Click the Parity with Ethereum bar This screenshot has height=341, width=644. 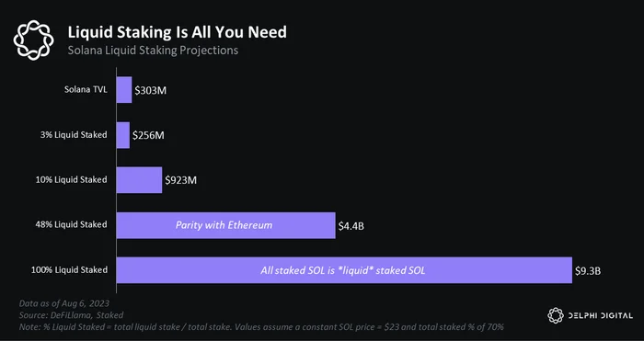(x=226, y=225)
